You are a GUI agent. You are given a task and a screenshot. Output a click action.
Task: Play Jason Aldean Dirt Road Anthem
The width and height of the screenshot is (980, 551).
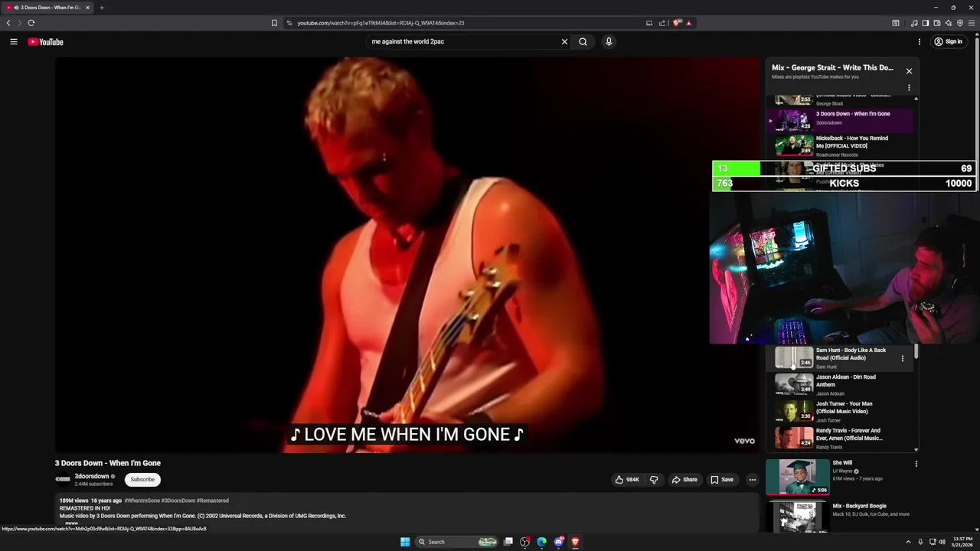click(x=841, y=385)
